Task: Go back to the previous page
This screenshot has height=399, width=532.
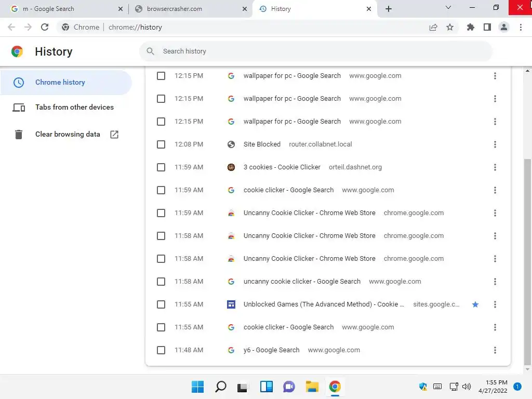Action: pyautogui.click(x=11, y=27)
